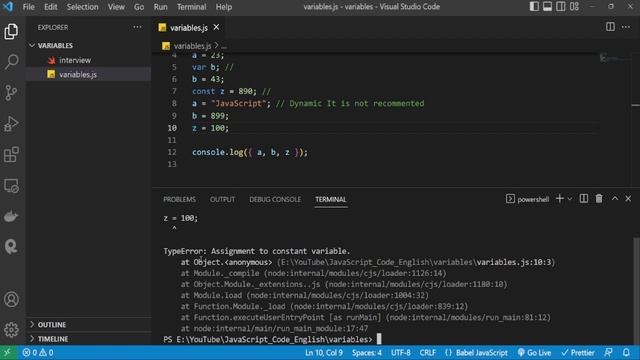Open notifications bell in status bar

626,353
